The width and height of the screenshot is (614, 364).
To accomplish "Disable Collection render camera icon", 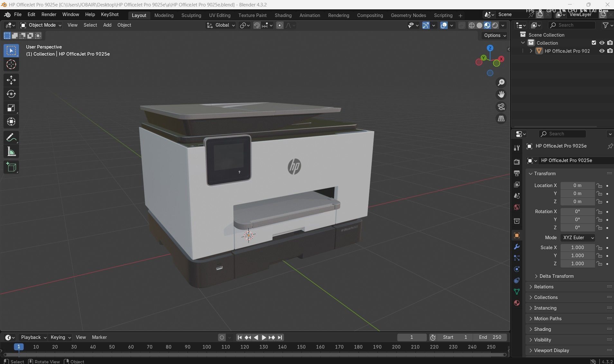I will pos(610,43).
